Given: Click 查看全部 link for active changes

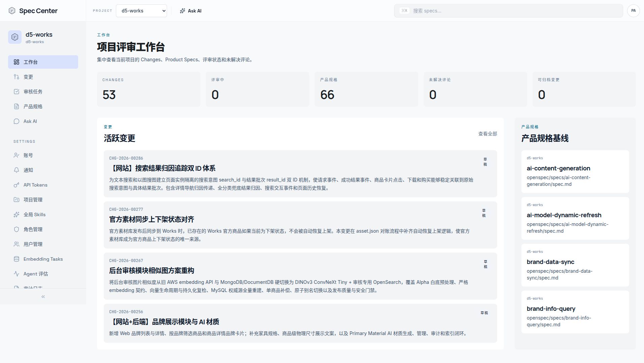Looking at the screenshot, I should [487, 134].
